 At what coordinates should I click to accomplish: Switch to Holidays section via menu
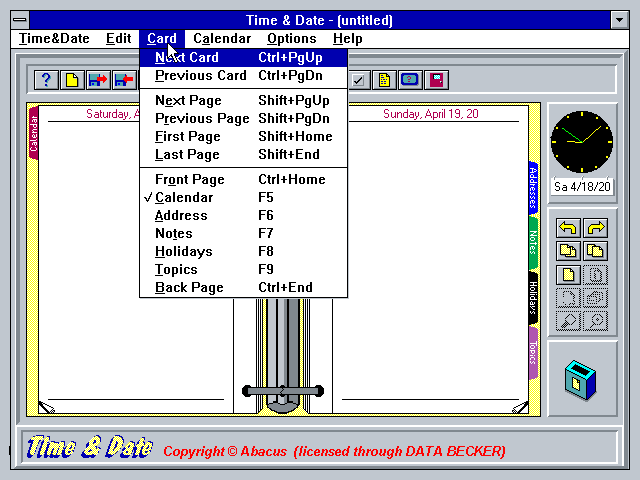(243, 251)
